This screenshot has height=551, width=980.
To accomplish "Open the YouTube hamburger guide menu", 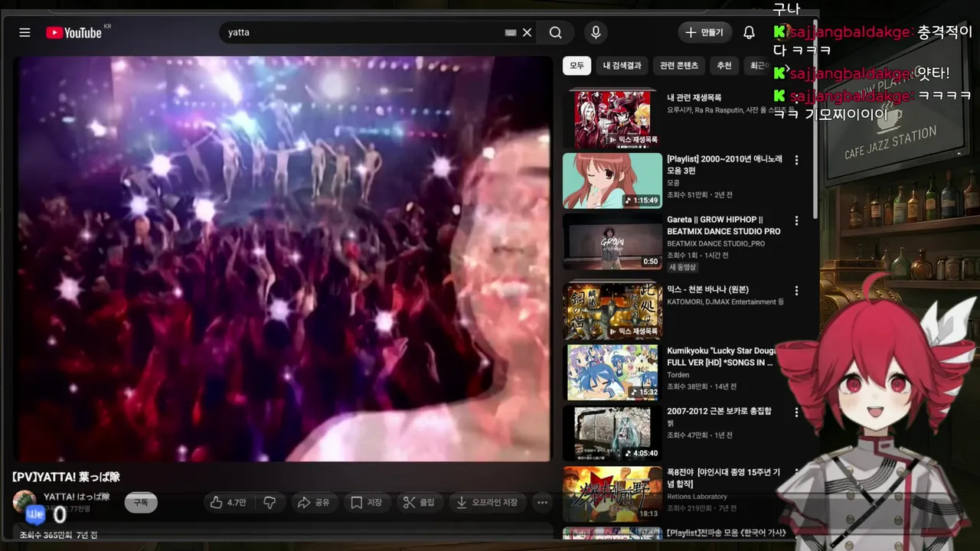I will 24,32.
